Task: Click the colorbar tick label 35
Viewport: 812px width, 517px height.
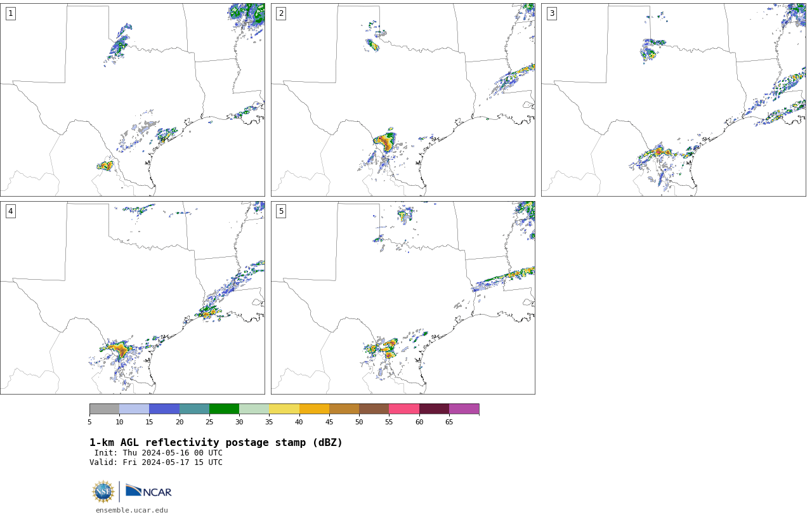Action: pyautogui.click(x=269, y=422)
